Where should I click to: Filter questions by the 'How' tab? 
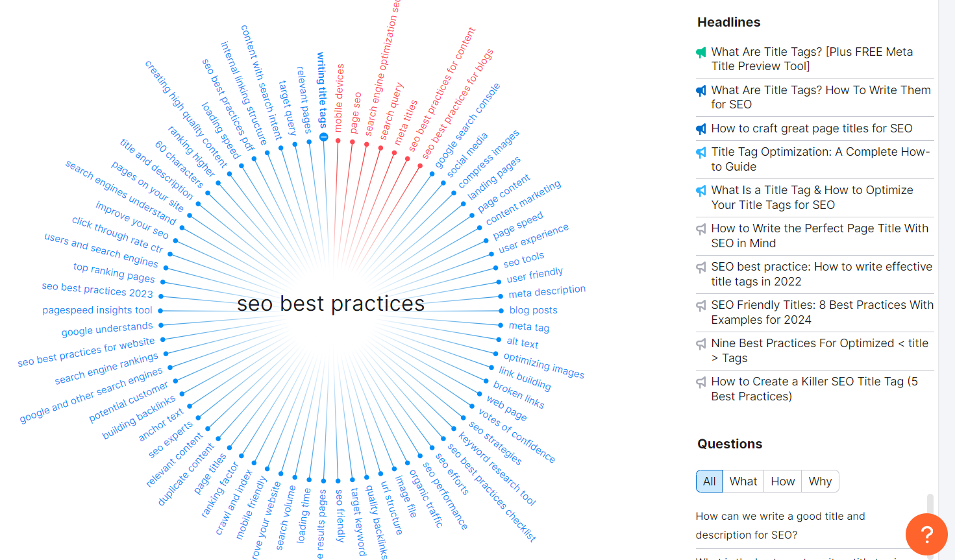click(782, 481)
